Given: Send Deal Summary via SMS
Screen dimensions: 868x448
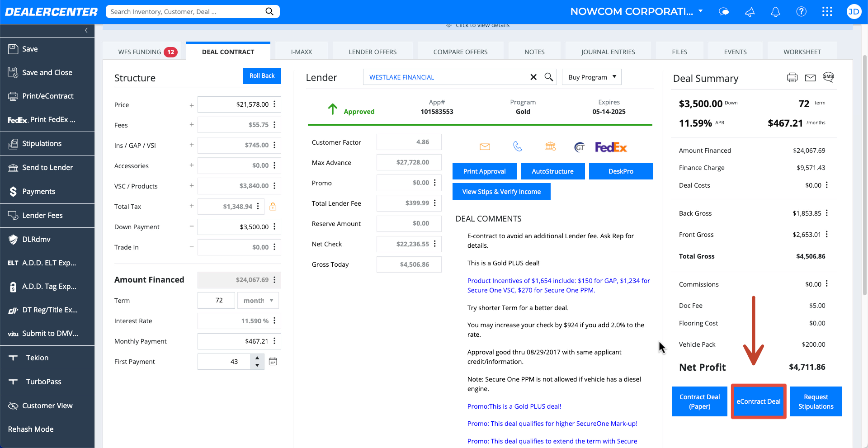Looking at the screenshot, I should tap(828, 77).
